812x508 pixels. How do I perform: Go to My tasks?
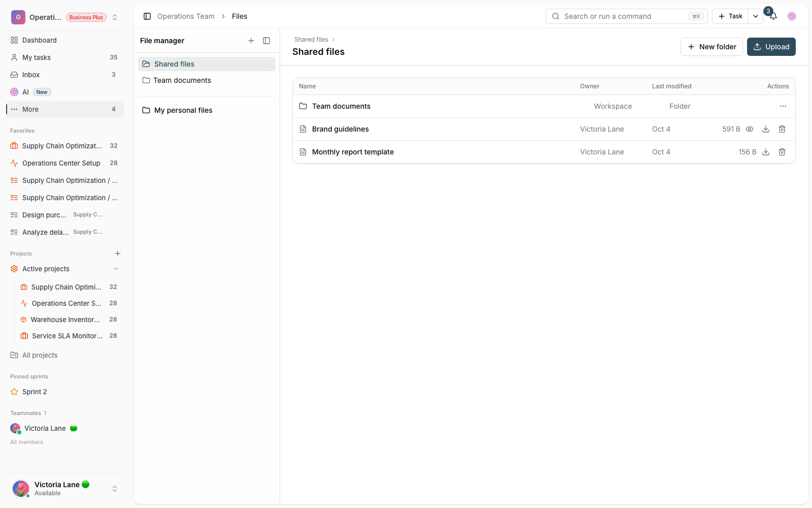65,57
